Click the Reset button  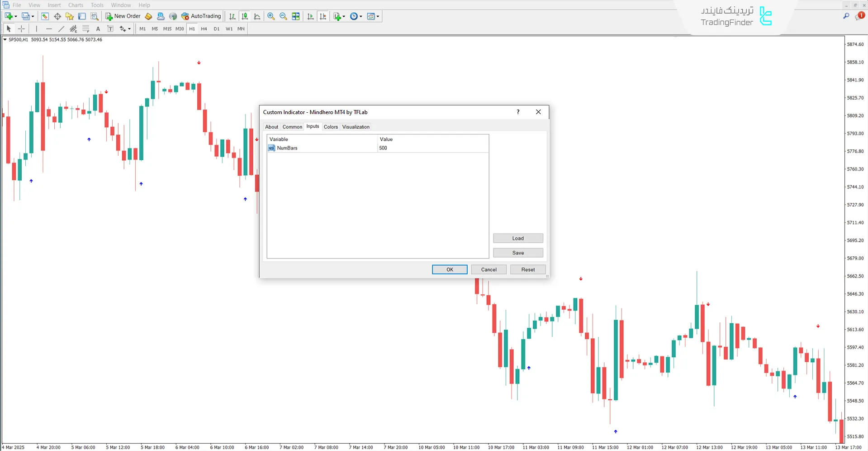click(x=527, y=269)
